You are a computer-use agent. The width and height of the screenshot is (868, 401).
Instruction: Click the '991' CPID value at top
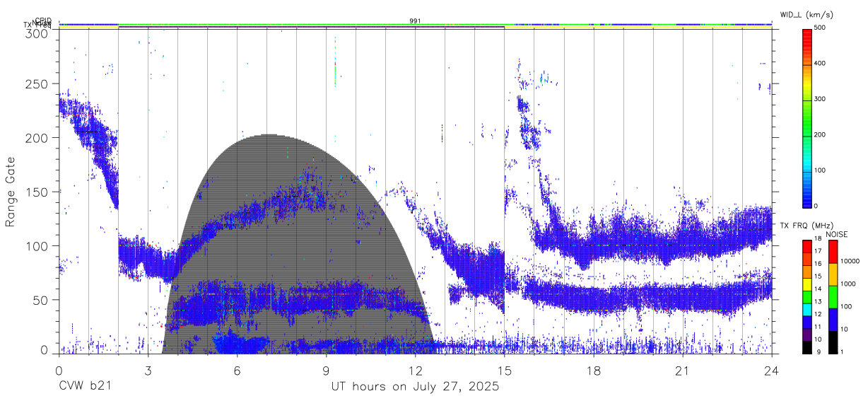[416, 21]
